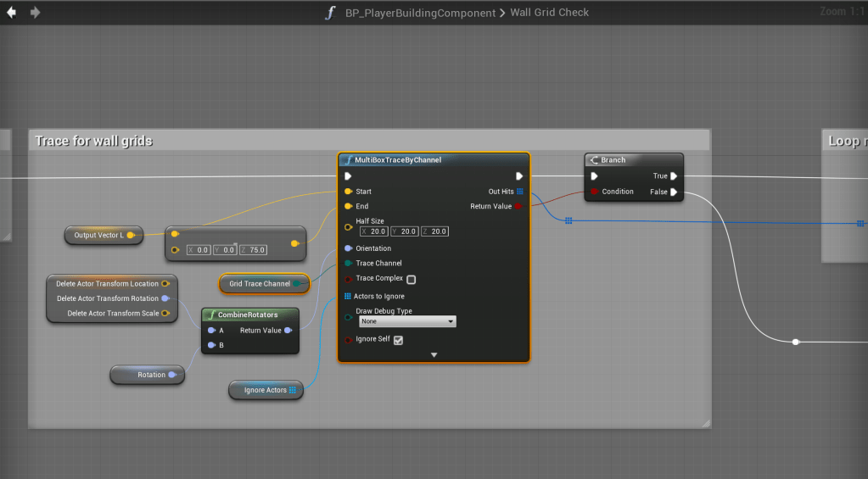Click the Branch True output pin

click(x=673, y=176)
